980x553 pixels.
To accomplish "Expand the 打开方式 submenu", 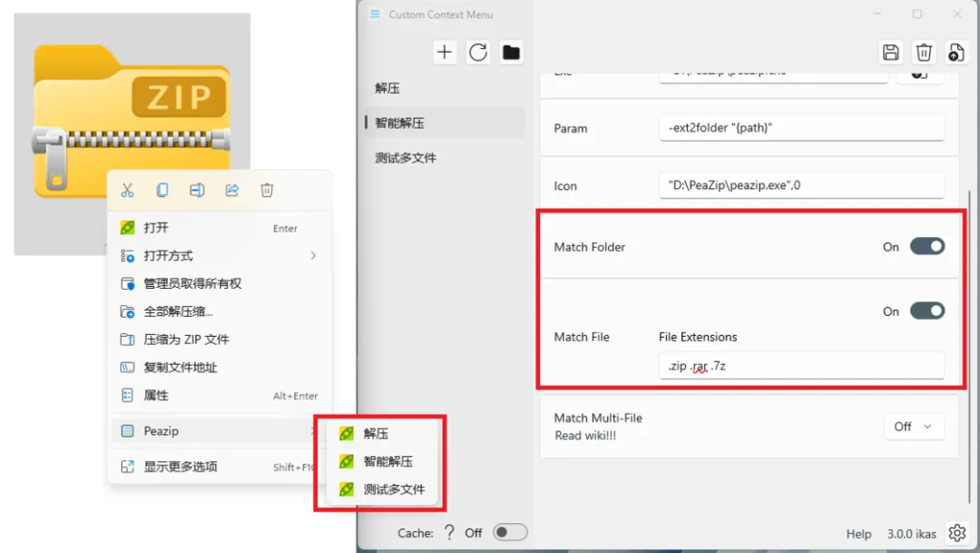I will (x=220, y=255).
